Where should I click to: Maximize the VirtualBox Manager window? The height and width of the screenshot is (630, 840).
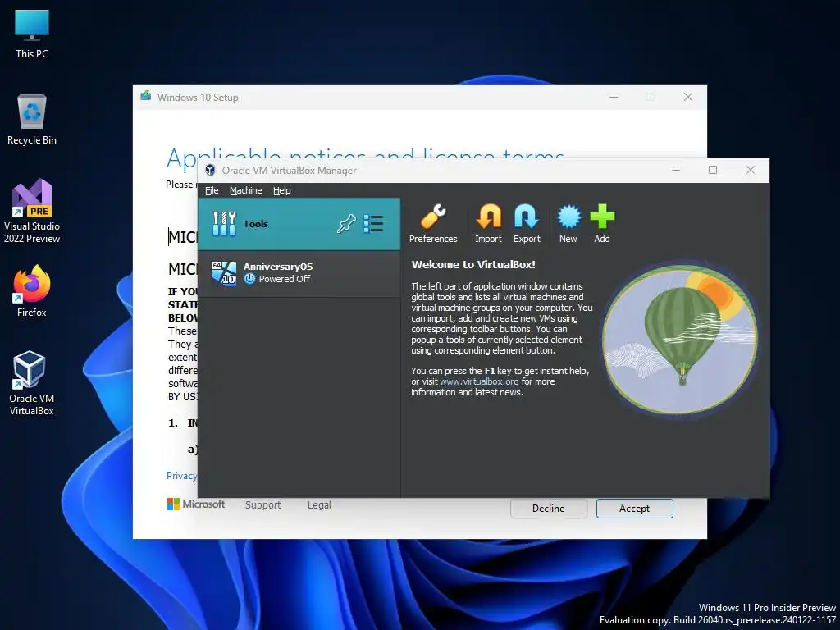click(x=713, y=171)
